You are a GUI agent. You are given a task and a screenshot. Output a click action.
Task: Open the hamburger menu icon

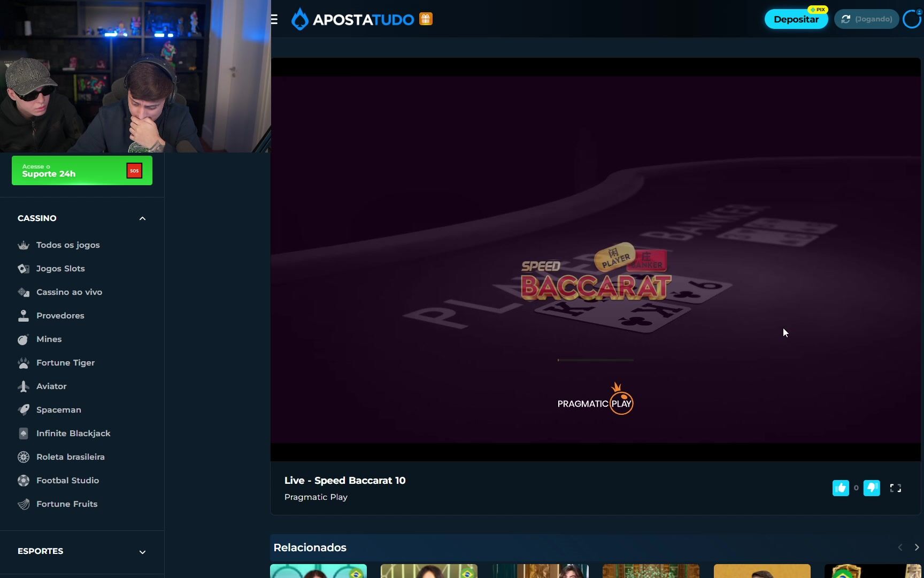pyautogui.click(x=274, y=19)
